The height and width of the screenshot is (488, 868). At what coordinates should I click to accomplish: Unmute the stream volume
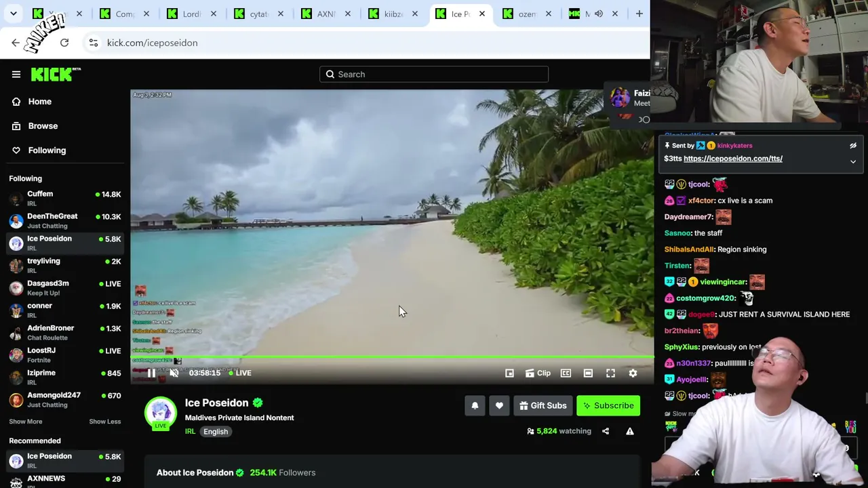pyautogui.click(x=174, y=373)
